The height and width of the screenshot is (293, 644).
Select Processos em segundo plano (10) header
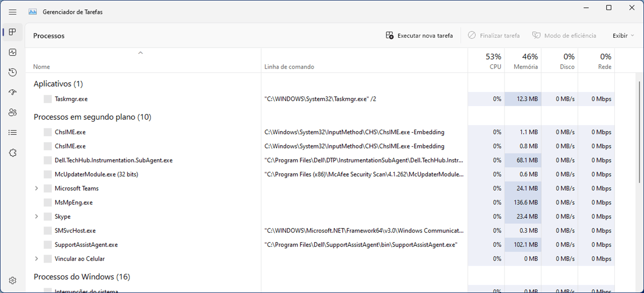pyautogui.click(x=92, y=117)
